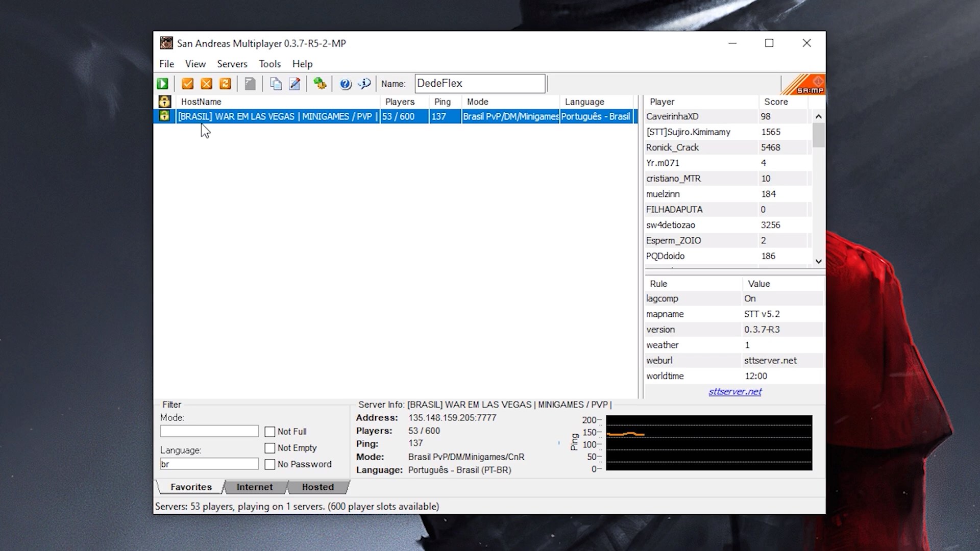
Task: Click the Copy Server Info icon
Action: (276, 84)
